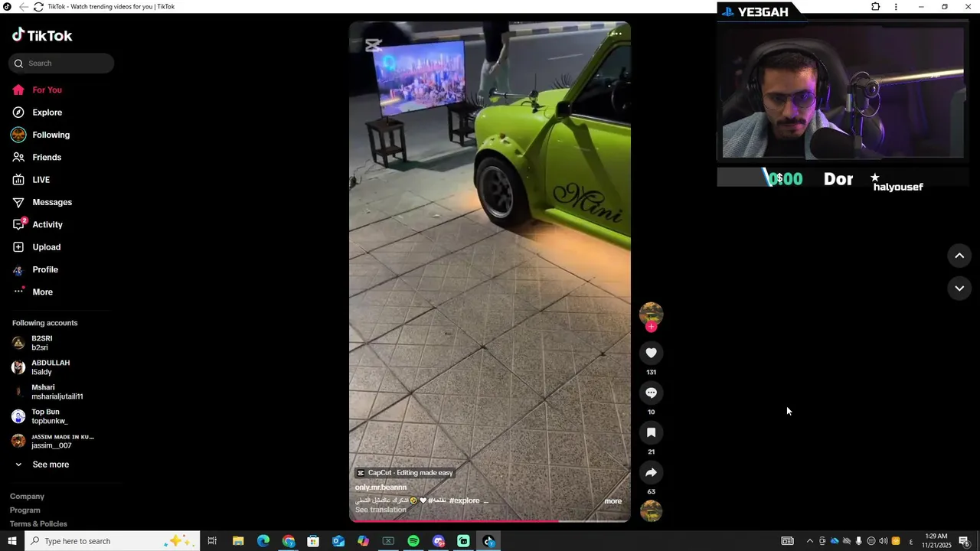Focus the TikTok search field
980x551 pixels.
coord(61,64)
